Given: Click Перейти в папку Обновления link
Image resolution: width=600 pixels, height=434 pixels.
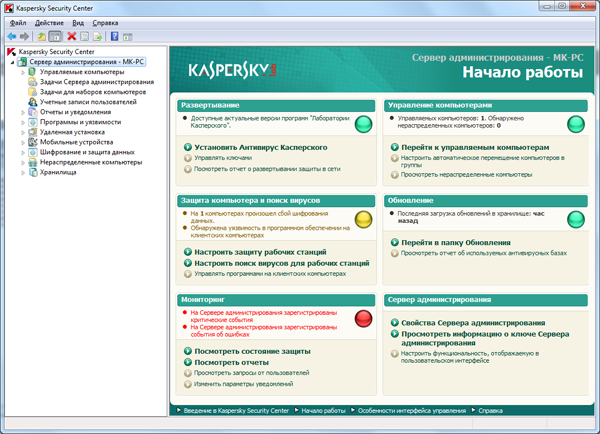Looking at the screenshot, I should tap(456, 243).
